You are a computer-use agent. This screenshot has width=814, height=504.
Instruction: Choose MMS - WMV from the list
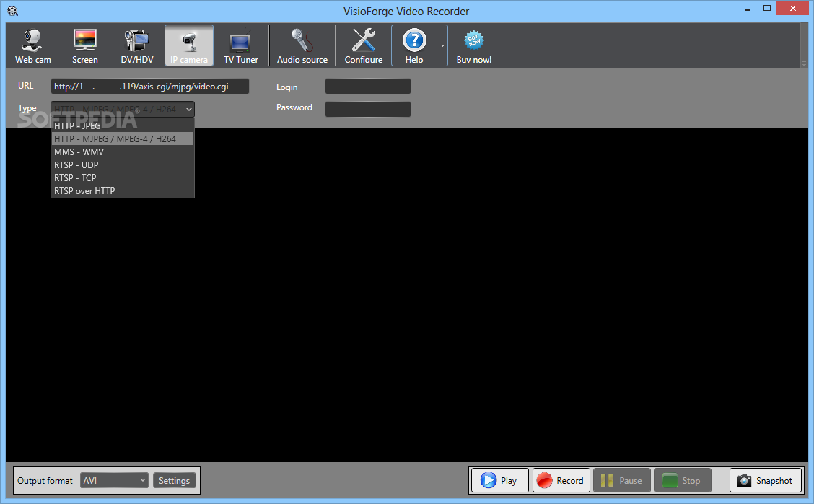[x=123, y=152]
